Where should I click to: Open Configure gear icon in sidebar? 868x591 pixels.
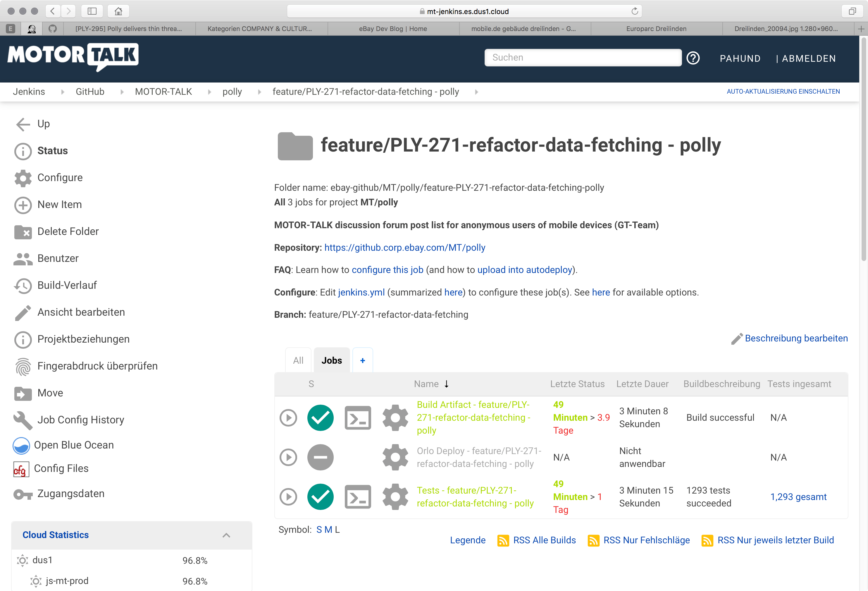(x=23, y=178)
